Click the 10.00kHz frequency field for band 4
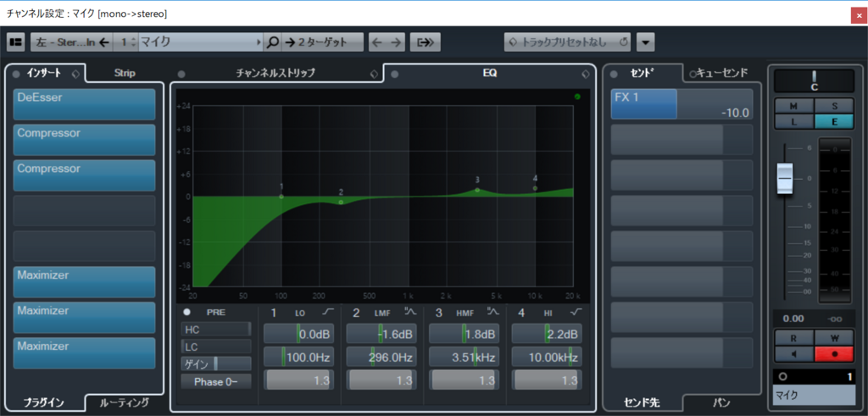The image size is (868, 416). (x=547, y=357)
